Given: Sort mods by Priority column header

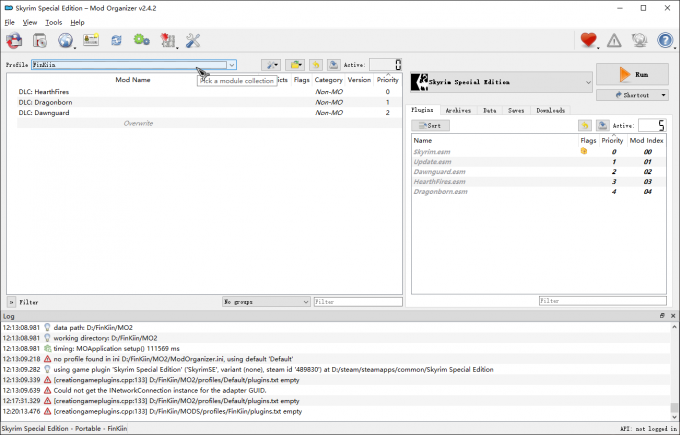Looking at the screenshot, I should coord(387,80).
